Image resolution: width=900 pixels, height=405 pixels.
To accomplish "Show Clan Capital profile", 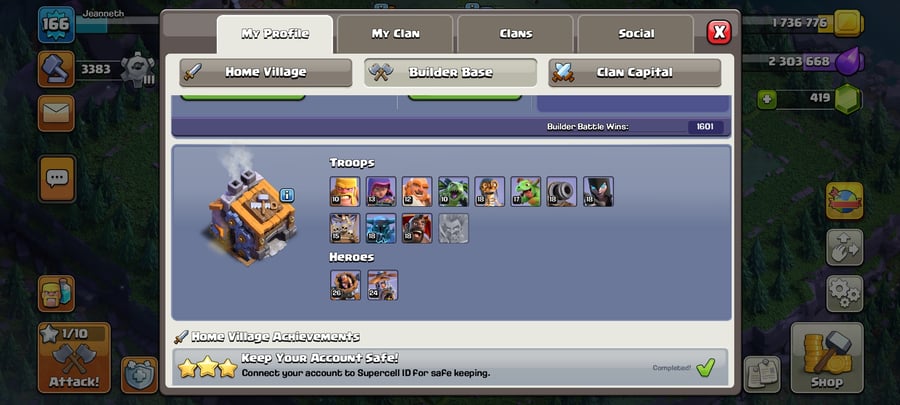I will click(634, 73).
